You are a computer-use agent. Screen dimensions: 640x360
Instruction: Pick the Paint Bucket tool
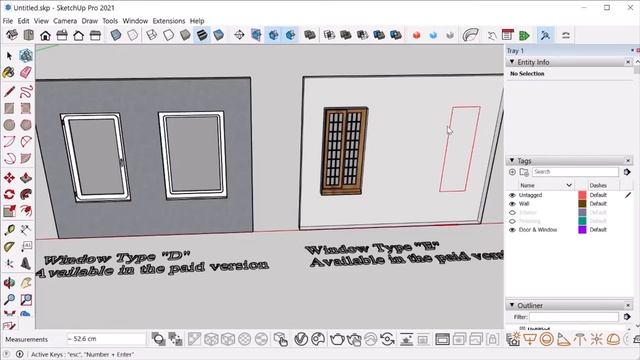(9, 73)
